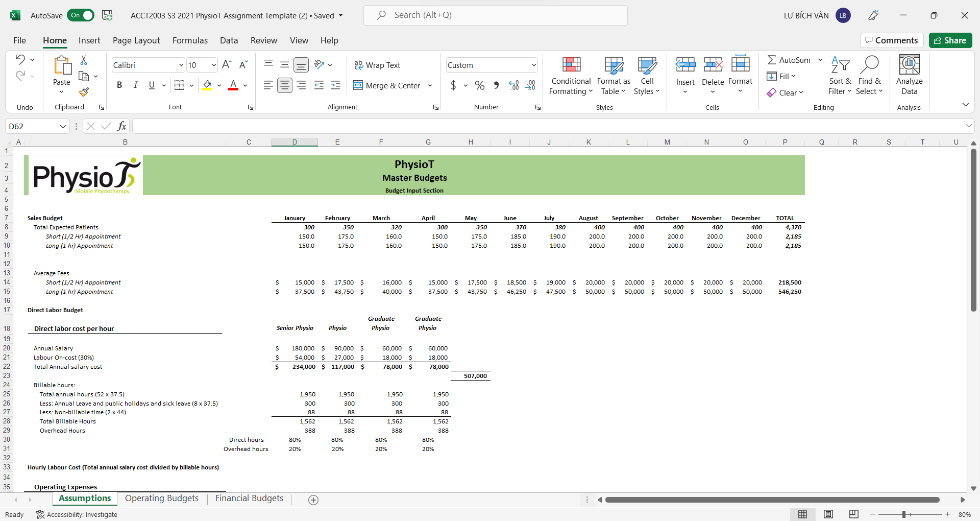Click the Share button

pyautogui.click(x=950, y=40)
